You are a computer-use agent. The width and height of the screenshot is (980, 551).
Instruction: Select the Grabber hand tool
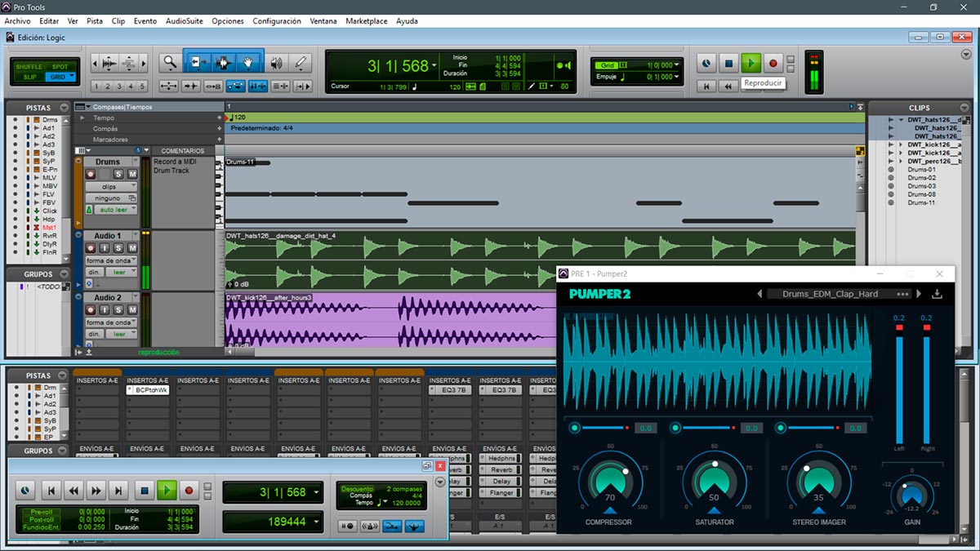tap(248, 62)
